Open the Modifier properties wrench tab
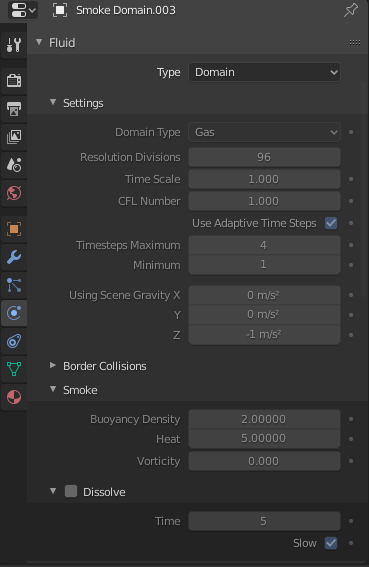 pos(14,257)
